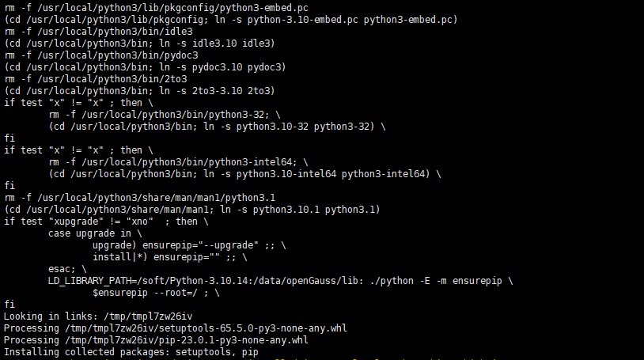Click the "case upgrade in" line
644x360 pixels.
click(95, 233)
